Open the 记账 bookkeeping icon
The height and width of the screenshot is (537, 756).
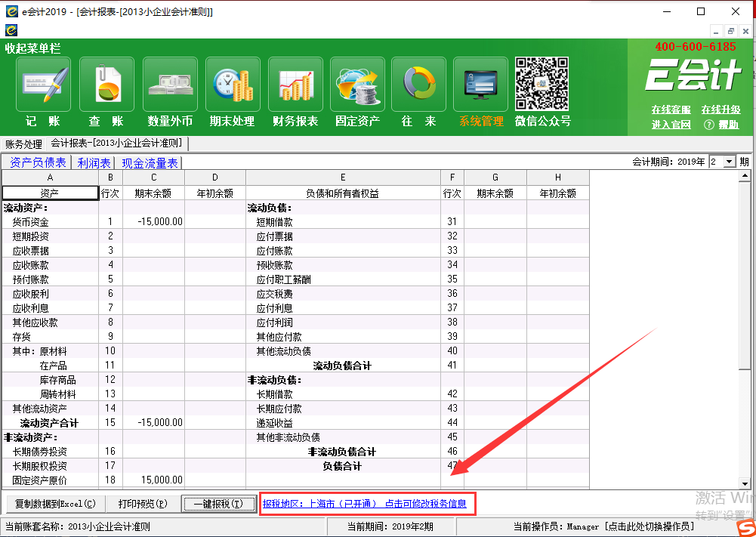43,85
